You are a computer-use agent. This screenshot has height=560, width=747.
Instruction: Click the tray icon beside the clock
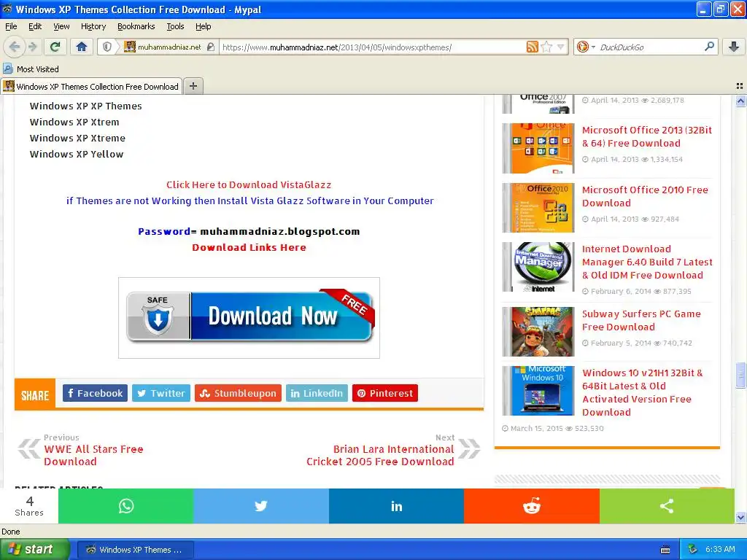[x=692, y=550]
